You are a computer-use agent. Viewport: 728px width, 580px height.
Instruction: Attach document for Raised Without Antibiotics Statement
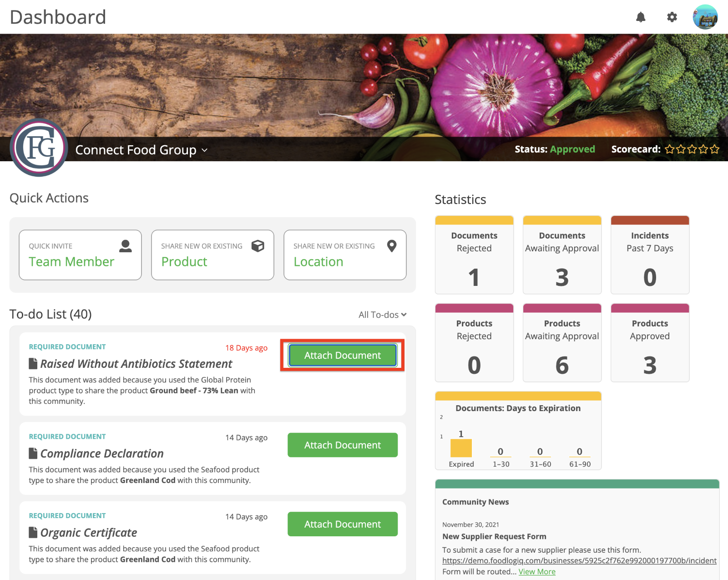tap(343, 356)
